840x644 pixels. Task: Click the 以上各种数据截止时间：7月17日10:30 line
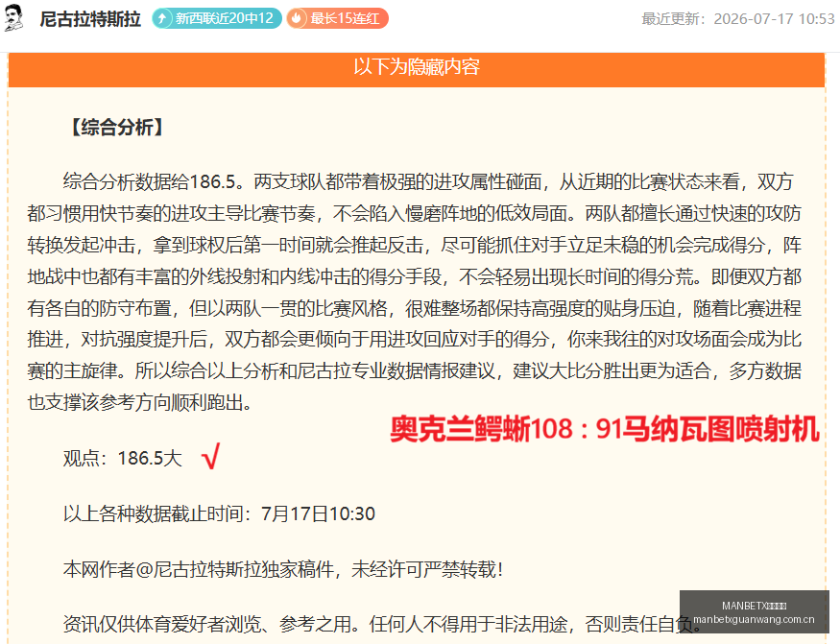click(219, 513)
